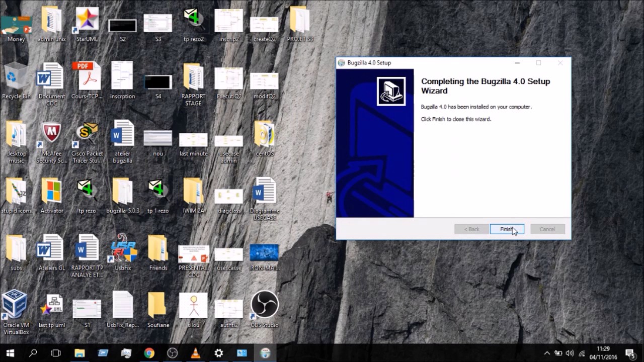The height and width of the screenshot is (362, 644).
Task: Open VLC media player from the taskbar
Action: click(195, 353)
